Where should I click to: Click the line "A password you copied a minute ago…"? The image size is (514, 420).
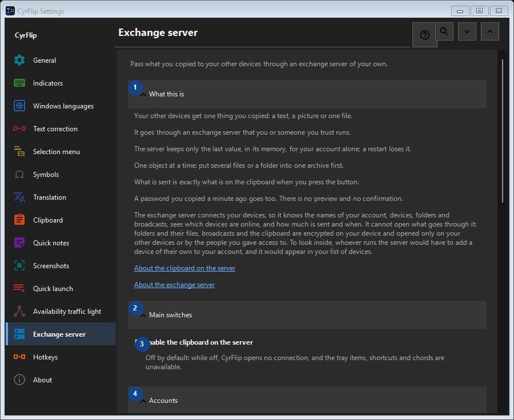tap(268, 199)
